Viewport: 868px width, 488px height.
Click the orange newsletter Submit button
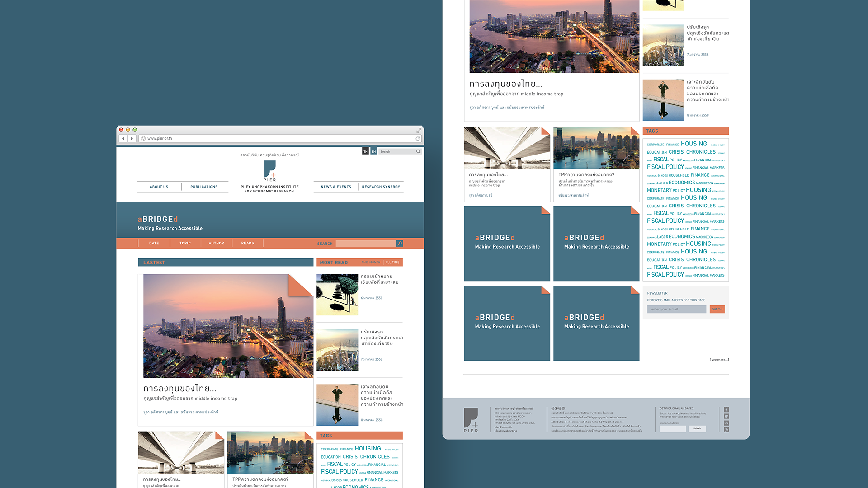click(717, 310)
